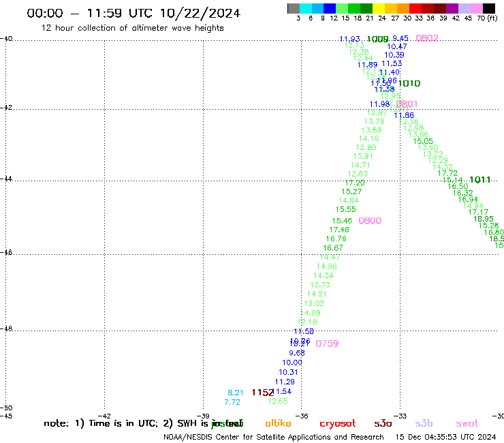
Task: Click the blue wave height value '11.29'
Action: point(285,382)
